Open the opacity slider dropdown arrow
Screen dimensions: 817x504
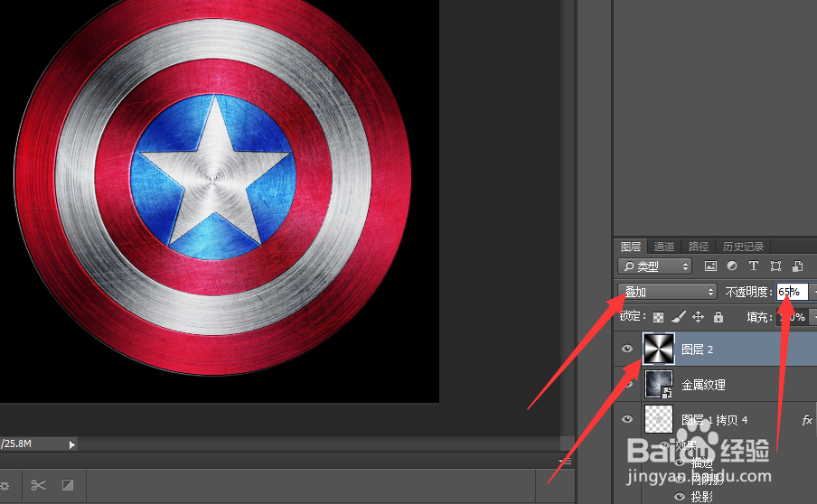812,292
